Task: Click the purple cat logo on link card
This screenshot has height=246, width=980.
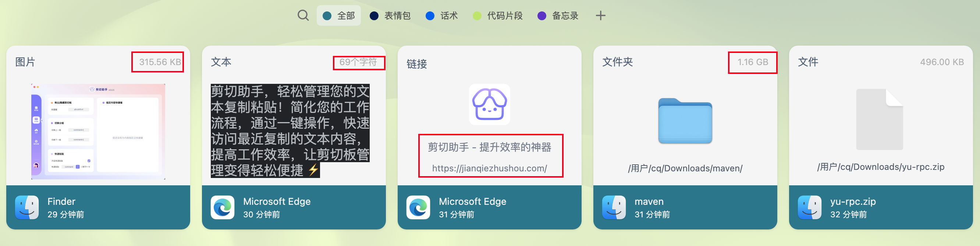Action: point(489,104)
